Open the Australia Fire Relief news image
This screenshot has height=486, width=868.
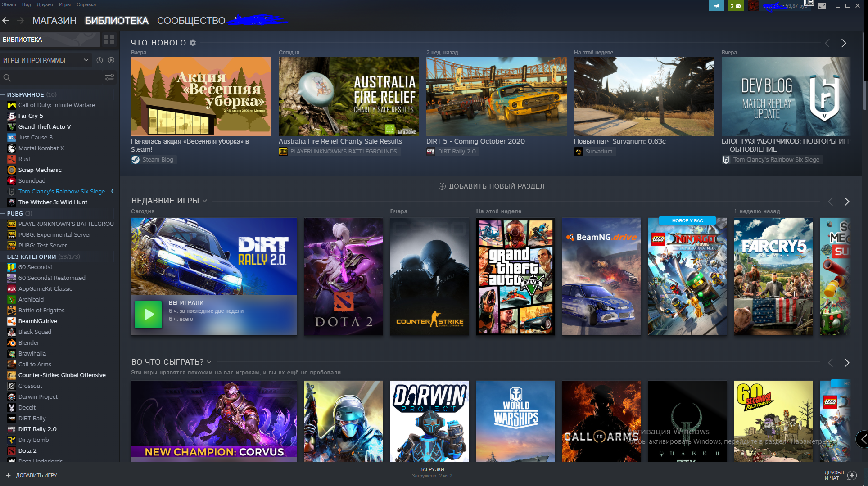pyautogui.click(x=349, y=97)
